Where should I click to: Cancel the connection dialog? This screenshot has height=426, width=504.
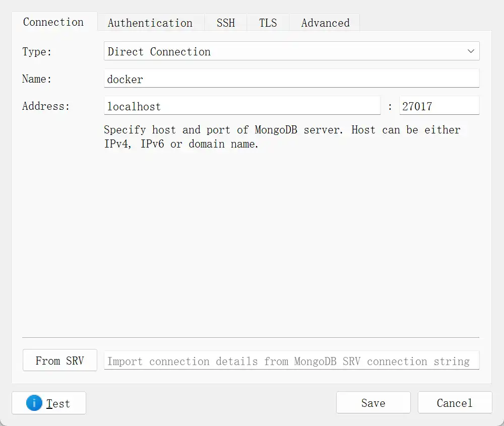455,403
